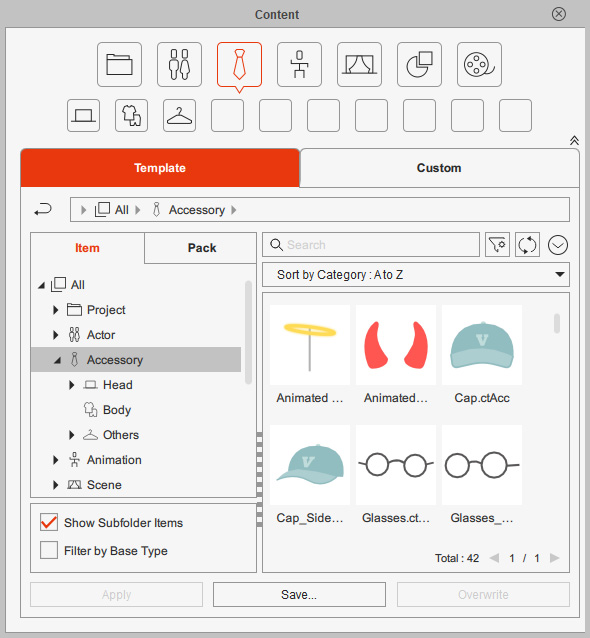Switch to the Custom tab
This screenshot has height=638, width=590.
click(x=439, y=168)
